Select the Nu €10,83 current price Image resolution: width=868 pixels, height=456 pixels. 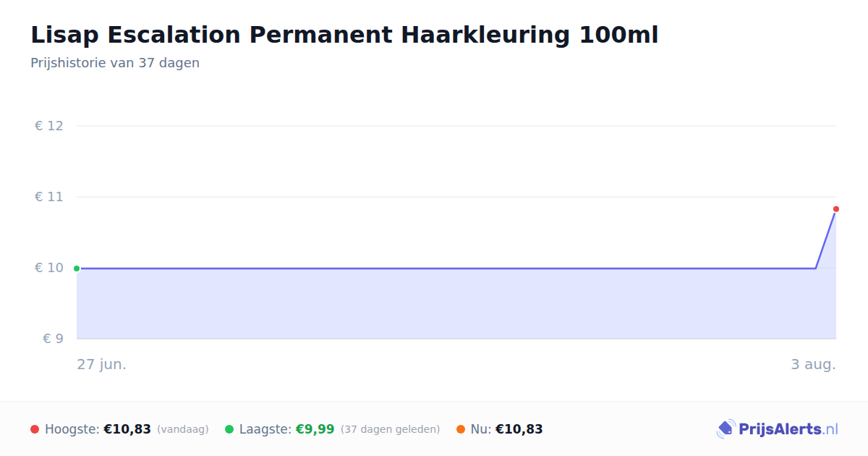point(519,429)
